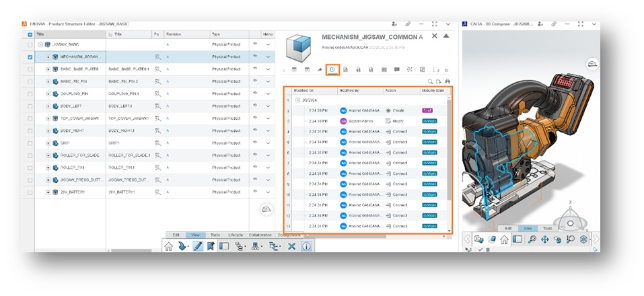Click the history table vertical scrollbar
This screenshot has width=644, height=296.
click(x=448, y=150)
